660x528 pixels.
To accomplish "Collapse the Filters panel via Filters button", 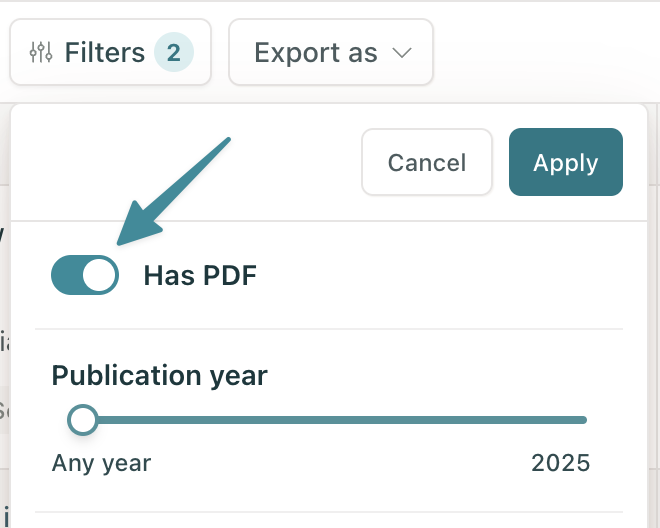I will [x=110, y=52].
